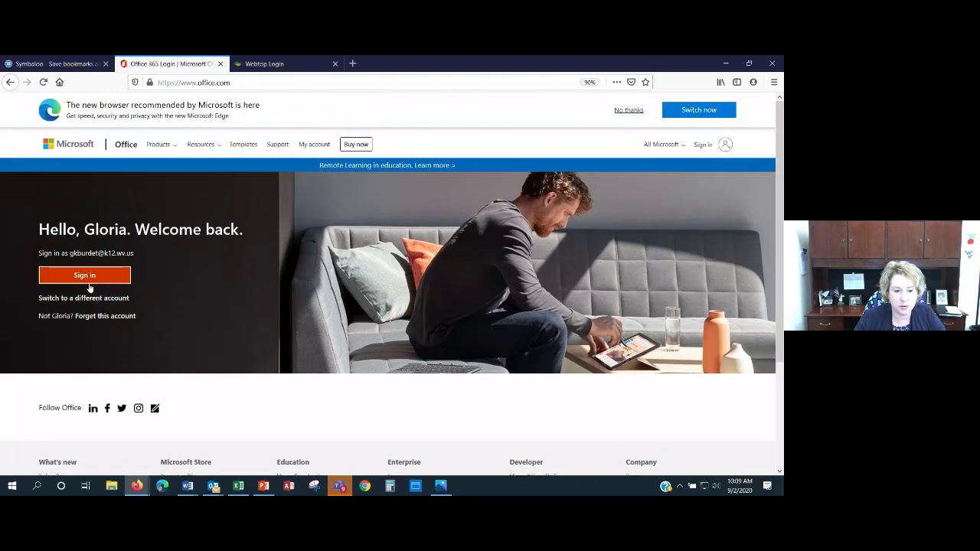Open the Firefox library icon
Image resolution: width=980 pixels, height=551 pixels.
720,82
